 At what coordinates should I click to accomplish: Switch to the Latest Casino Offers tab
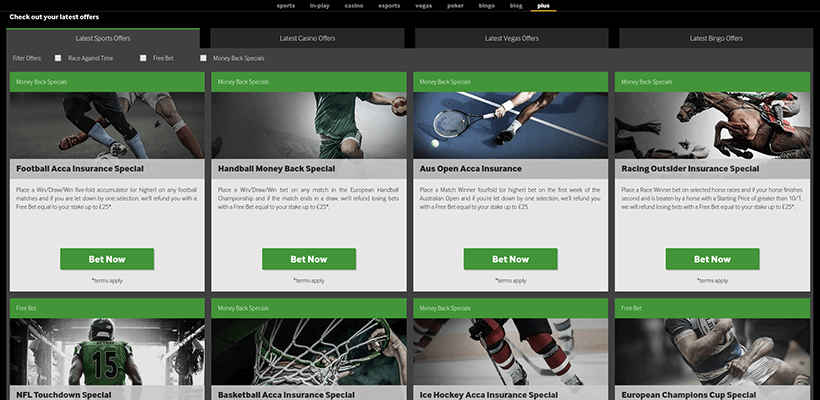307,38
